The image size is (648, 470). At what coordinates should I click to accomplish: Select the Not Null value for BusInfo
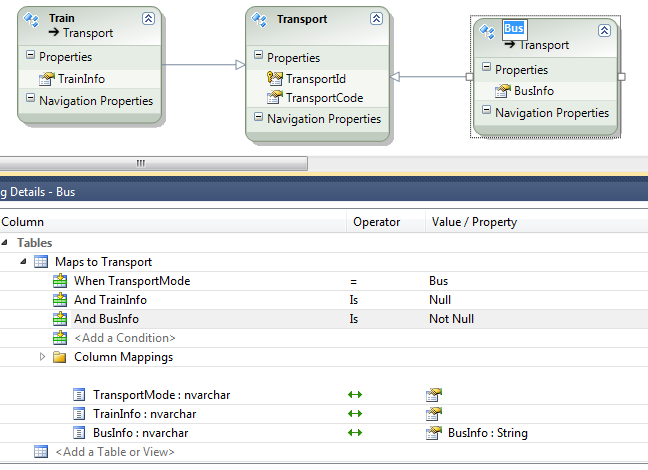point(451,319)
